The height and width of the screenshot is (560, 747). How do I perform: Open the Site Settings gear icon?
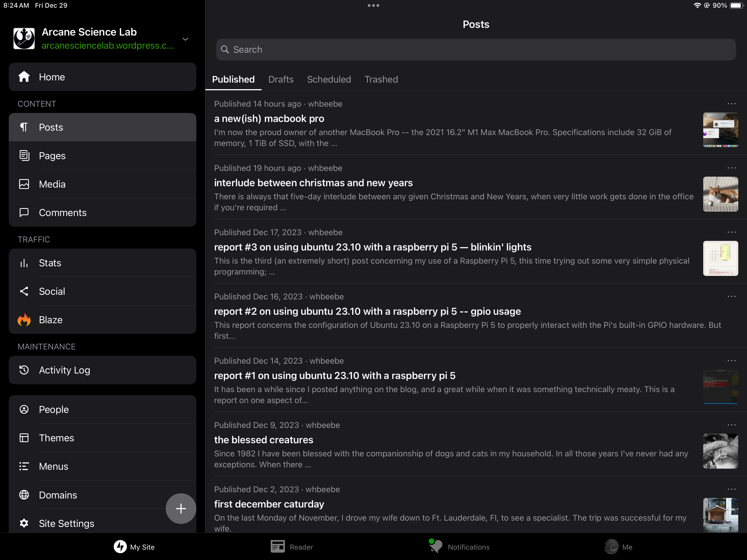(24, 523)
